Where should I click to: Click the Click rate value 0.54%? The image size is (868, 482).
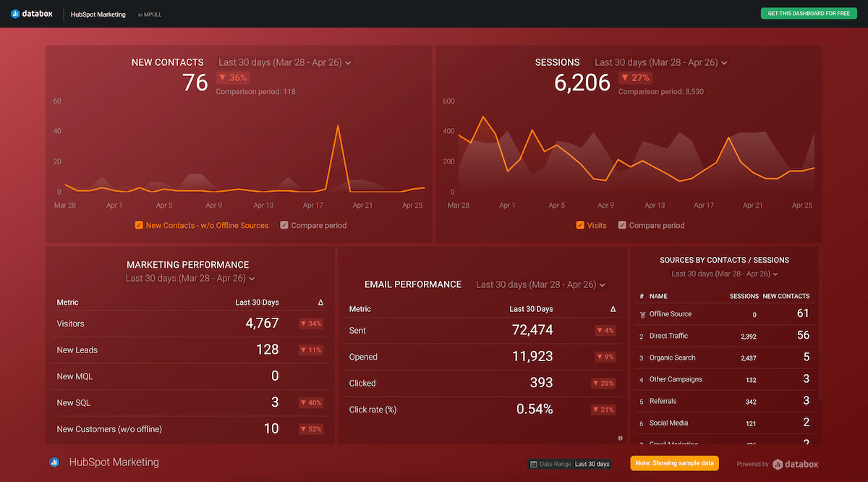click(535, 410)
